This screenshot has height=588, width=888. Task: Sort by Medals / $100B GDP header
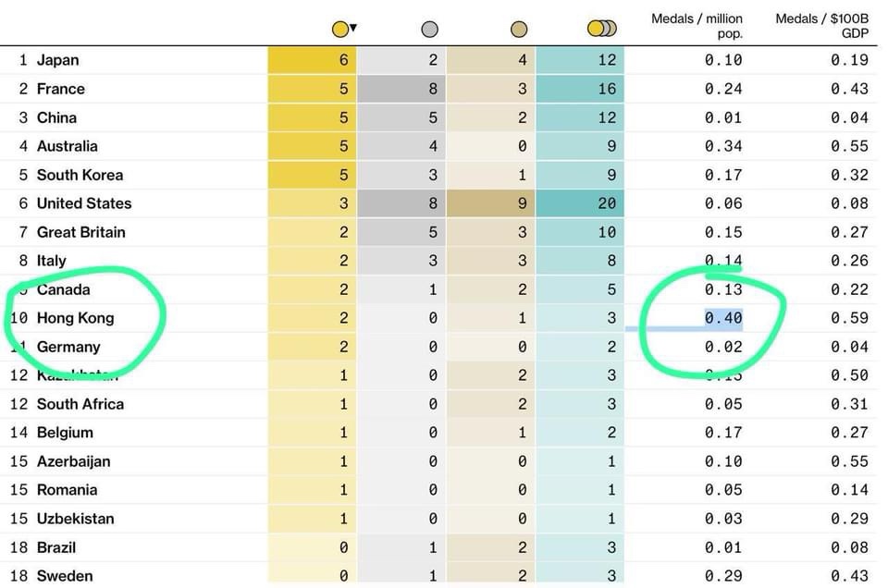822,26
